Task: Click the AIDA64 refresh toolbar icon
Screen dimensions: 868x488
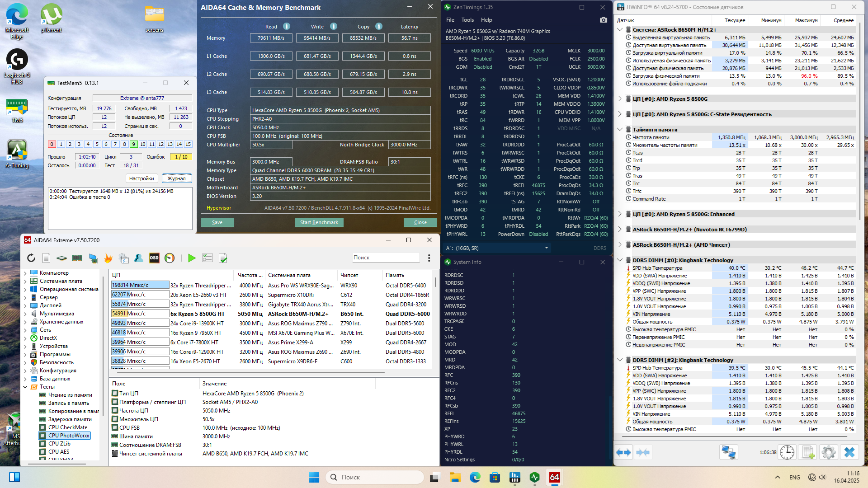Action: click(31, 258)
